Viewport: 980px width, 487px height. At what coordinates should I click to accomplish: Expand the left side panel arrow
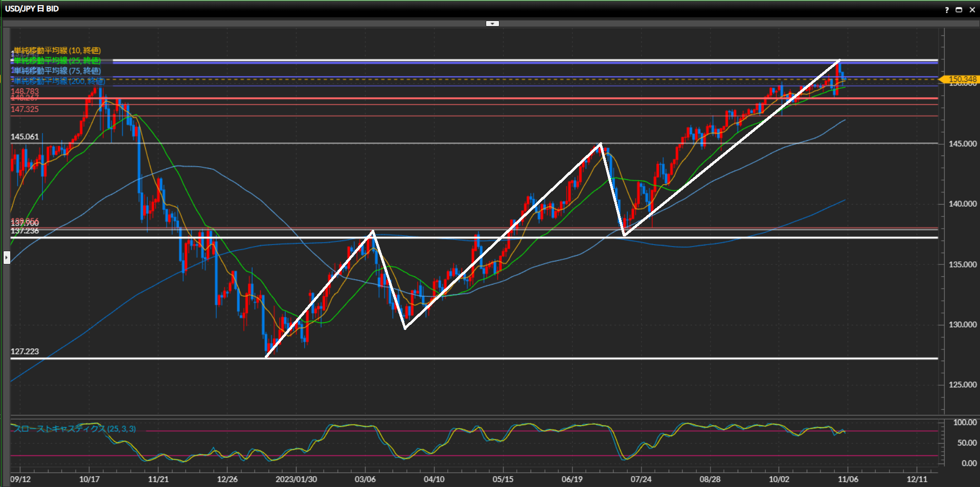click(x=7, y=257)
